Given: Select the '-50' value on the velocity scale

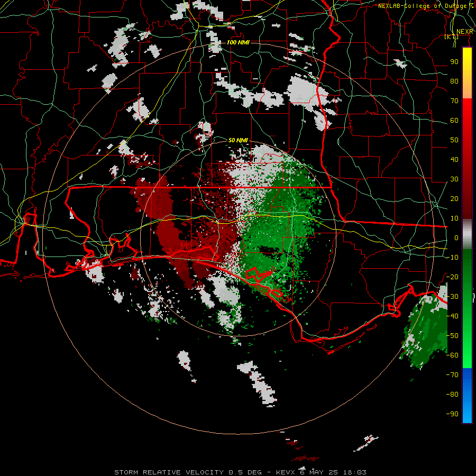Looking at the screenshot, I should pyautogui.click(x=452, y=336).
